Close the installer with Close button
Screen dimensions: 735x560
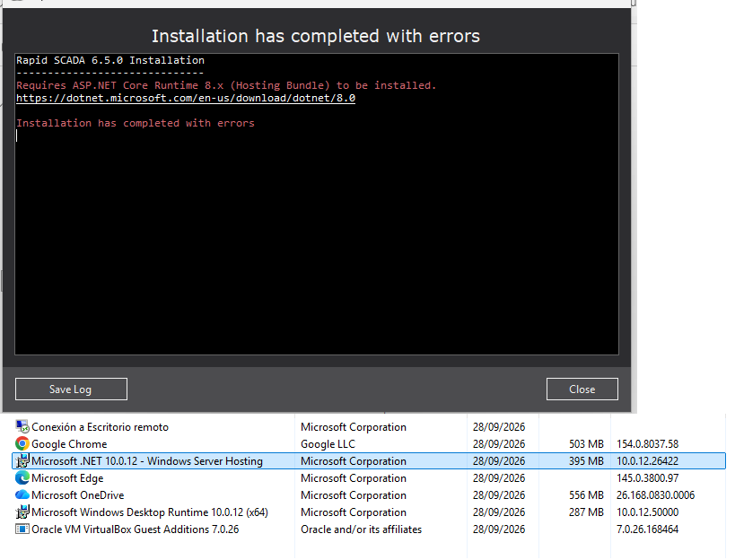point(582,389)
